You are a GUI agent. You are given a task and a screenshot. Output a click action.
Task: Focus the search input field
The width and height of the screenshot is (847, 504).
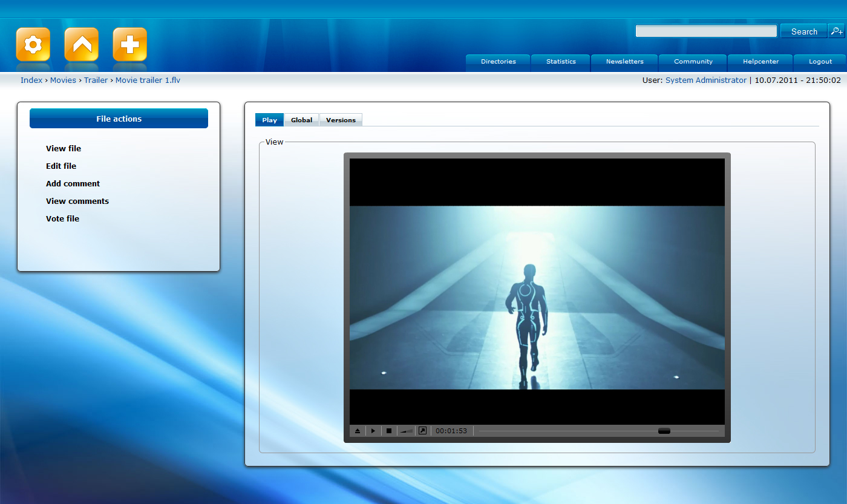tap(706, 31)
